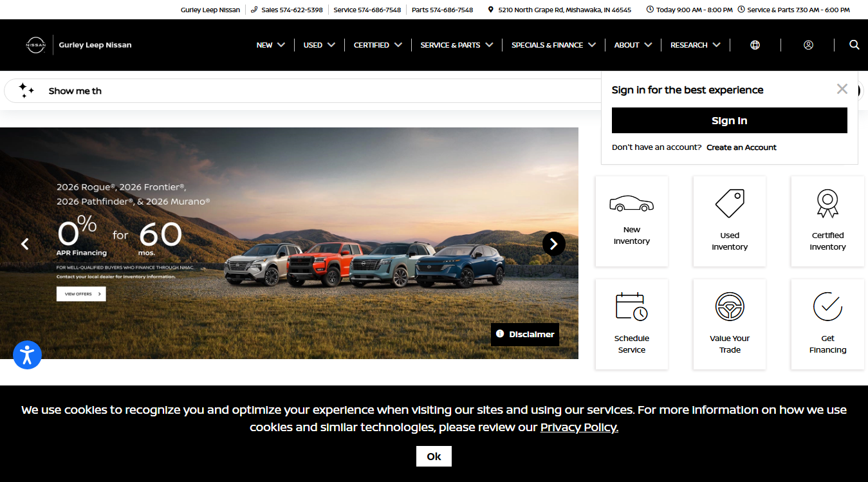Expand the CERTIFIED menu dropdown
Image resolution: width=868 pixels, height=482 pixels.
[378, 45]
